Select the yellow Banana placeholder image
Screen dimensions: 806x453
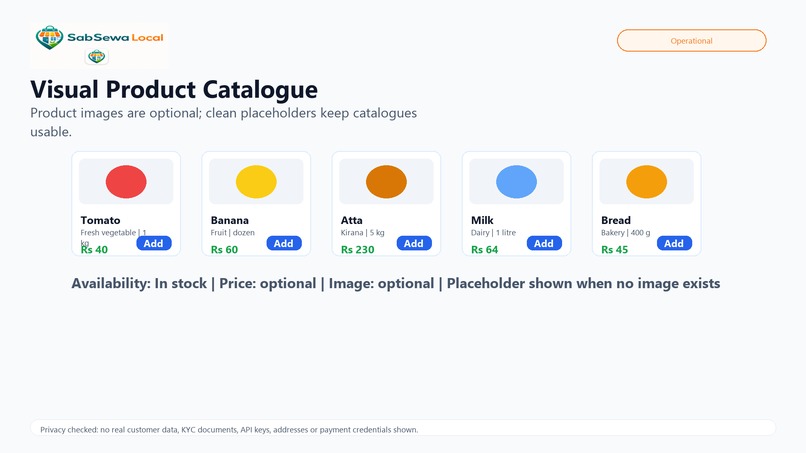pos(256,182)
